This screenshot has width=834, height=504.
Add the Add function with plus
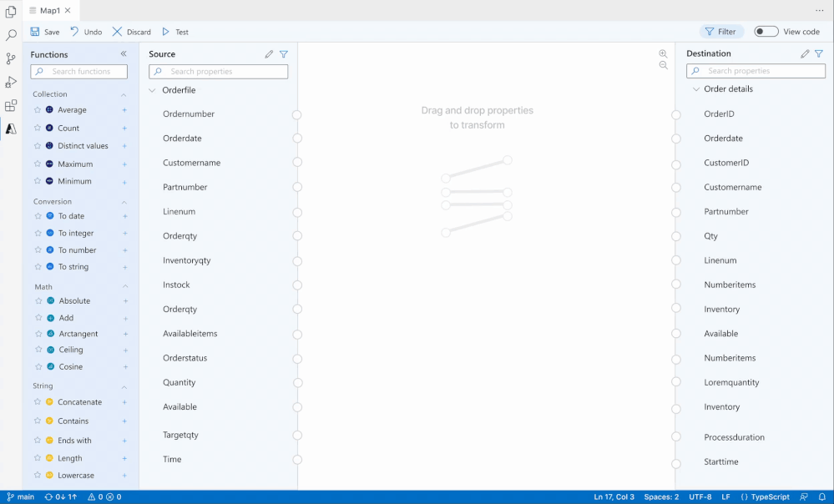coord(125,319)
